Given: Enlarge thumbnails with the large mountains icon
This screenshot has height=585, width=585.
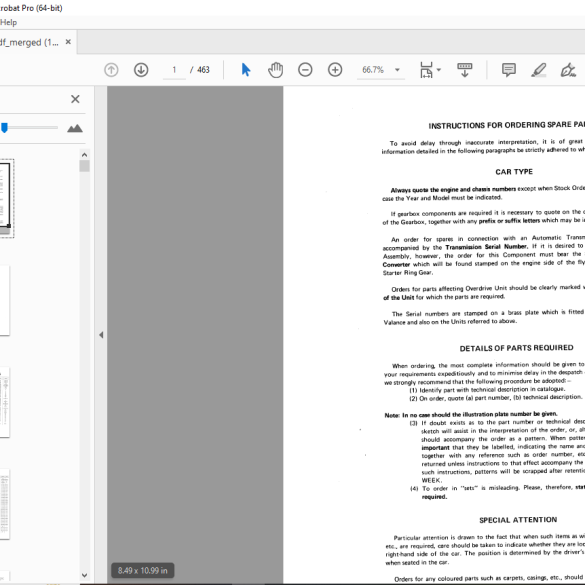Looking at the screenshot, I should [x=75, y=128].
